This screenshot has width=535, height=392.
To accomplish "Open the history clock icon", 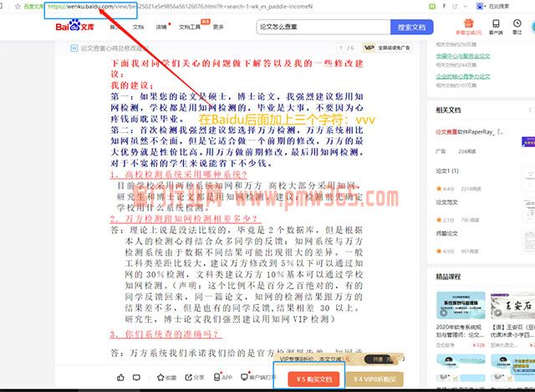I will [x=517, y=23].
